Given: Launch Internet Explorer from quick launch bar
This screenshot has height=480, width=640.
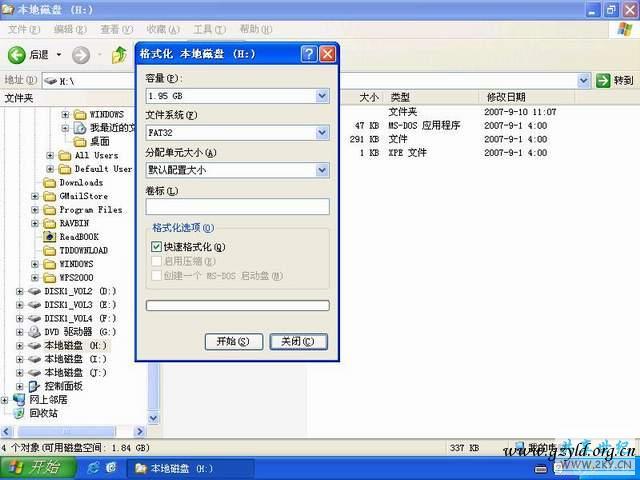Looking at the screenshot, I should [93, 468].
